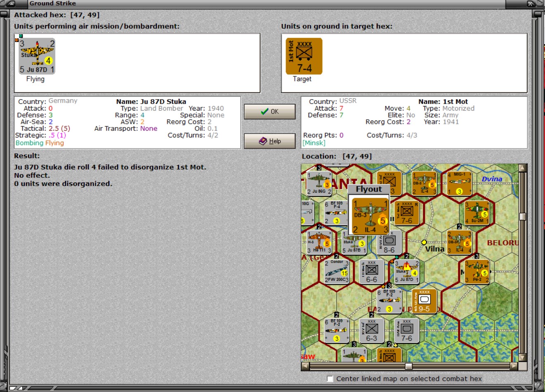This screenshot has height=392, width=545.
Task: Select the Condor FW 200C counter
Action: pyautogui.click(x=336, y=272)
